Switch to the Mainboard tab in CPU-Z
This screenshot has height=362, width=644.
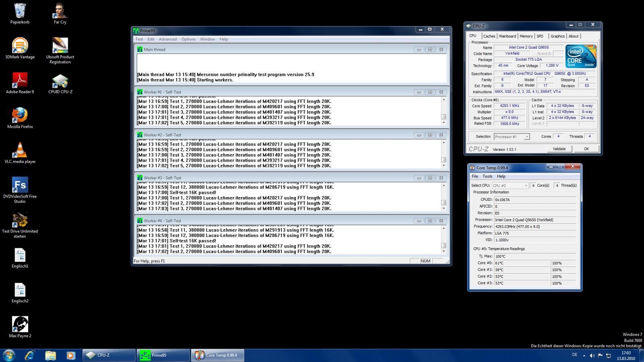(507, 36)
